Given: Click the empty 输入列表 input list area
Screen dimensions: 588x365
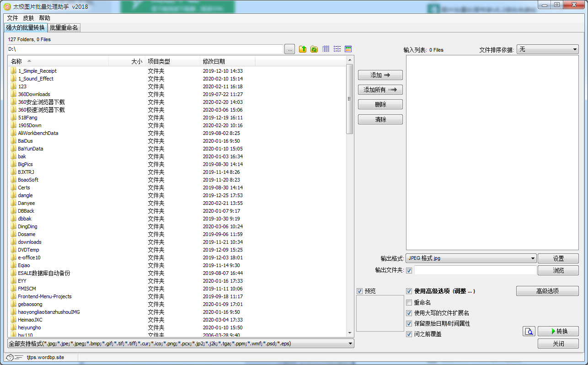Looking at the screenshot, I should coord(492,152).
